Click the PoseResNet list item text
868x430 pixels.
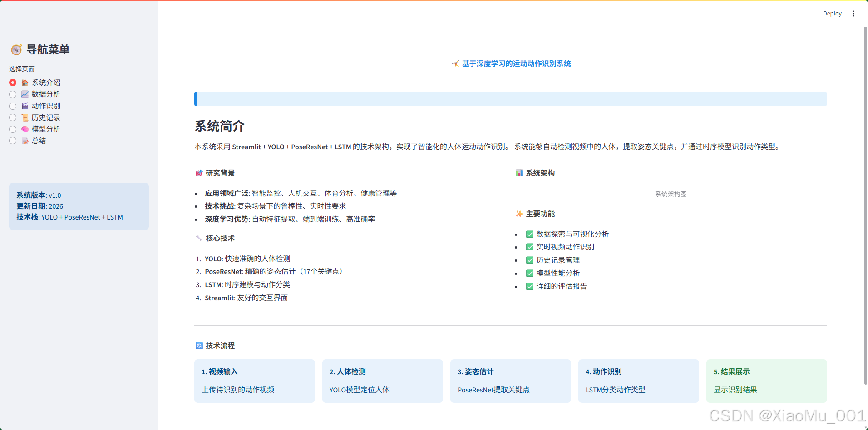coord(275,272)
